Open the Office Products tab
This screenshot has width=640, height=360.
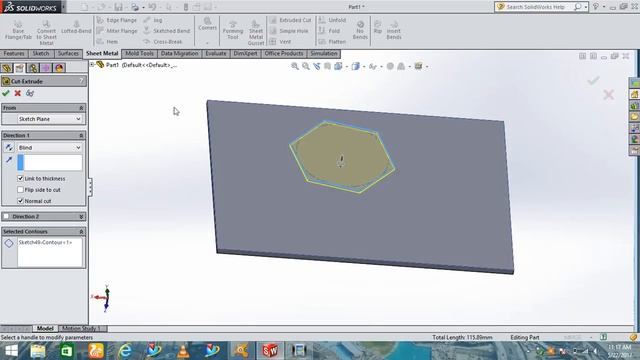(284, 53)
